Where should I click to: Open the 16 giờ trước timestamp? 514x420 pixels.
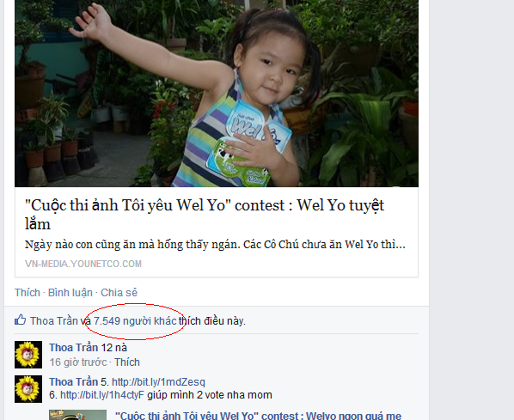pos(78,362)
